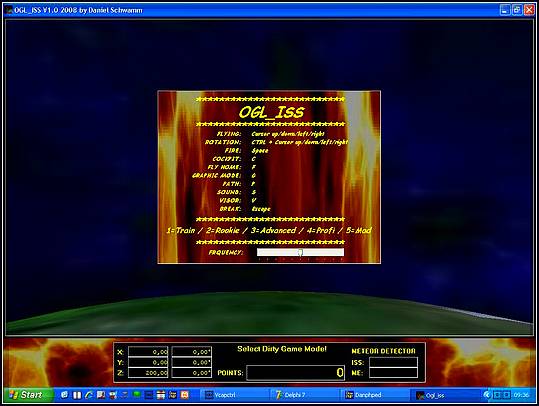The width and height of the screenshot is (539, 406).
Task: Switch to the Delphi 7 taskbar window
Action: (x=306, y=395)
